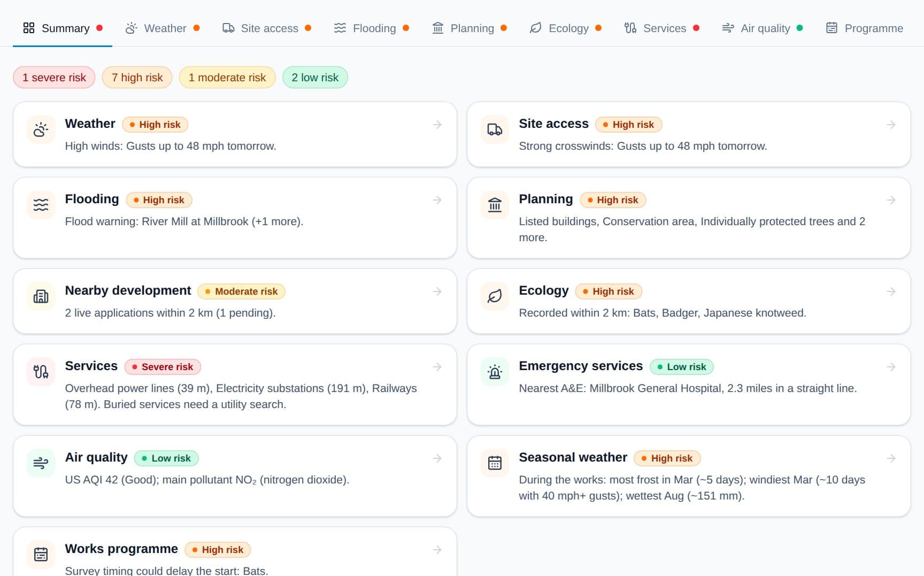Open Services card via its arrow

point(437,367)
